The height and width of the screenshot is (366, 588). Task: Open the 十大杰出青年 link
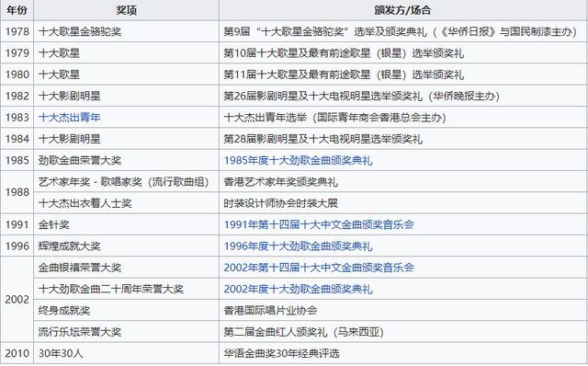click(x=70, y=118)
